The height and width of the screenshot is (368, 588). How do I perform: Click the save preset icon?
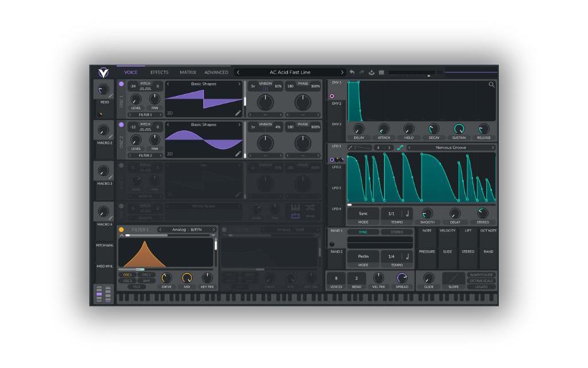pos(372,72)
